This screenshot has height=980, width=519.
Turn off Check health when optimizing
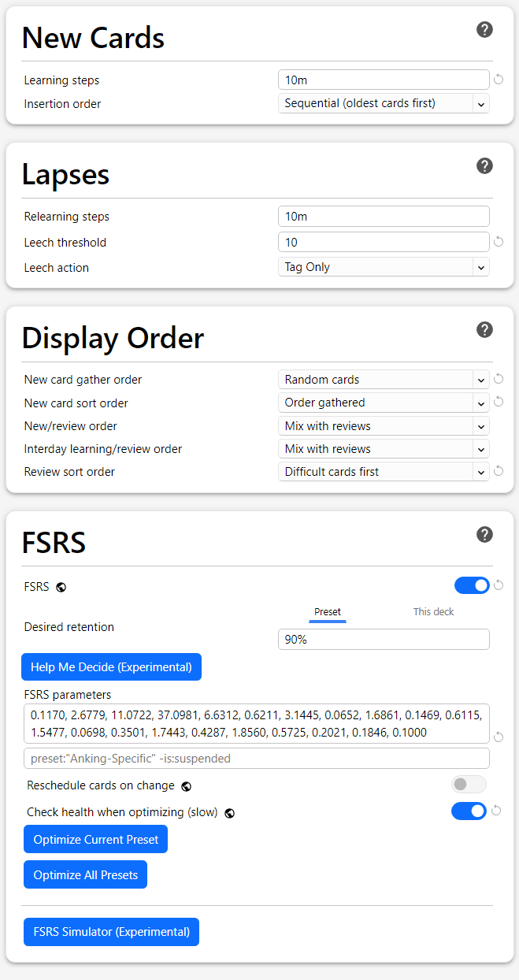pyautogui.click(x=469, y=811)
